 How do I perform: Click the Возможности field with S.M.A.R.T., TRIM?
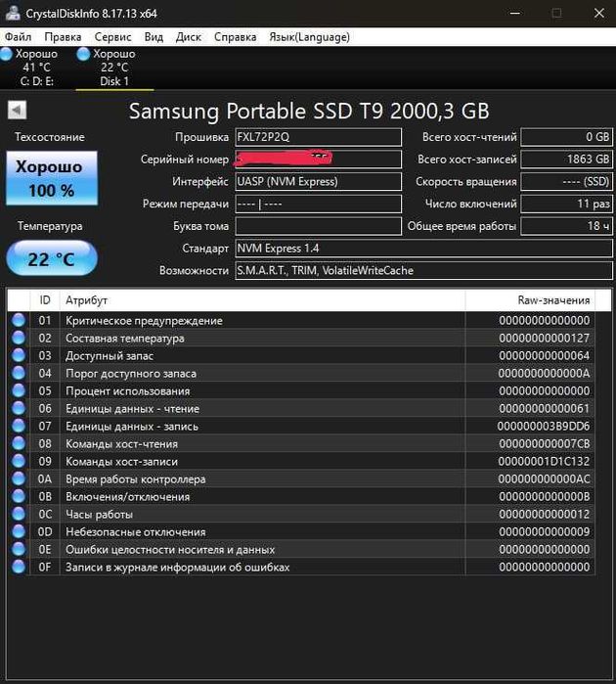(423, 270)
